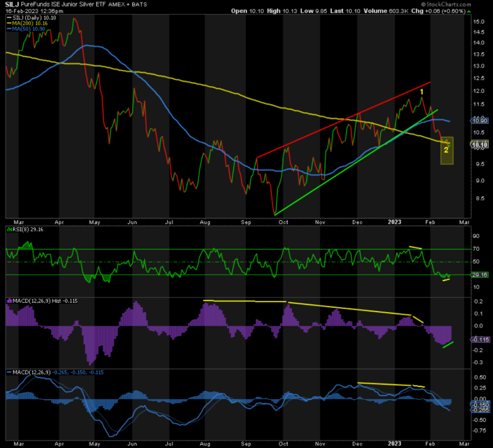
Task: Click the 10.90 MA(50) tag on price axis
Action: click(x=480, y=121)
